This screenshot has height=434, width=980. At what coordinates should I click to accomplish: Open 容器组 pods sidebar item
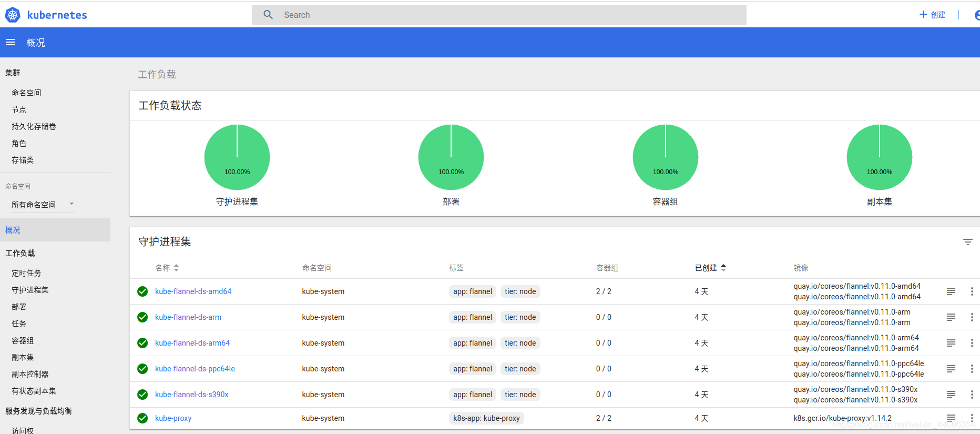click(x=23, y=340)
